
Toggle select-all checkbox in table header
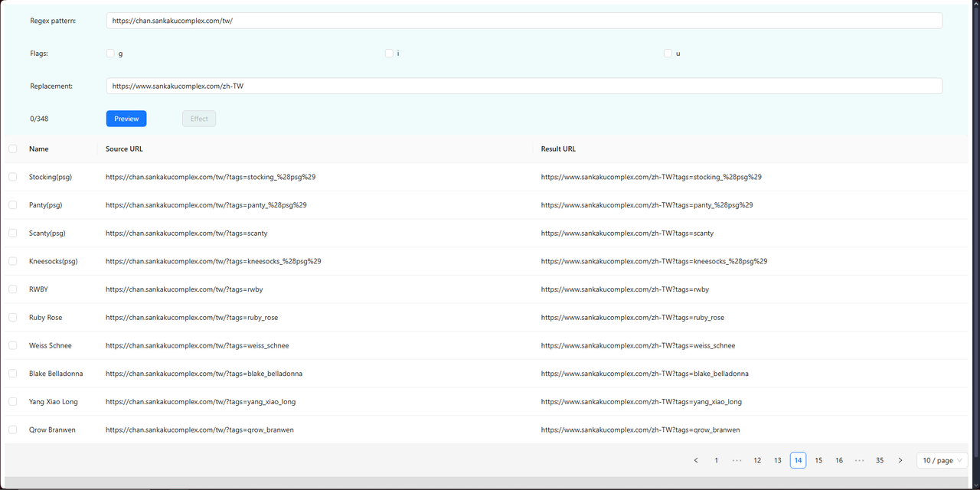click(x=12, y=149)
